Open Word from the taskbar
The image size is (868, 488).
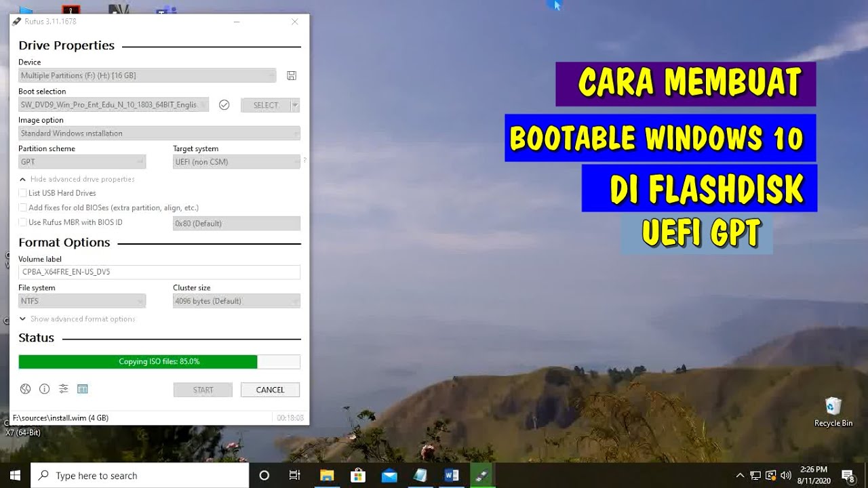pyautogui.click(x=452, y=475)
